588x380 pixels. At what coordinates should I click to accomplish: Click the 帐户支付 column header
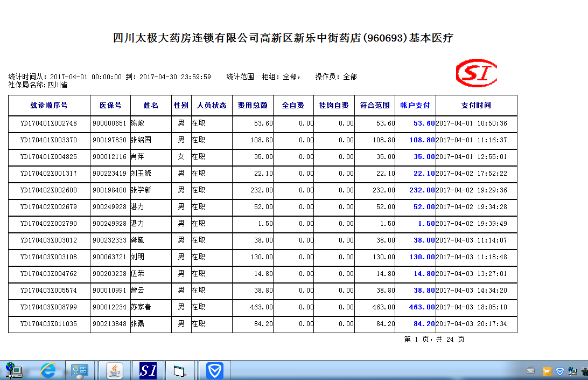click(x=415, y=106)
